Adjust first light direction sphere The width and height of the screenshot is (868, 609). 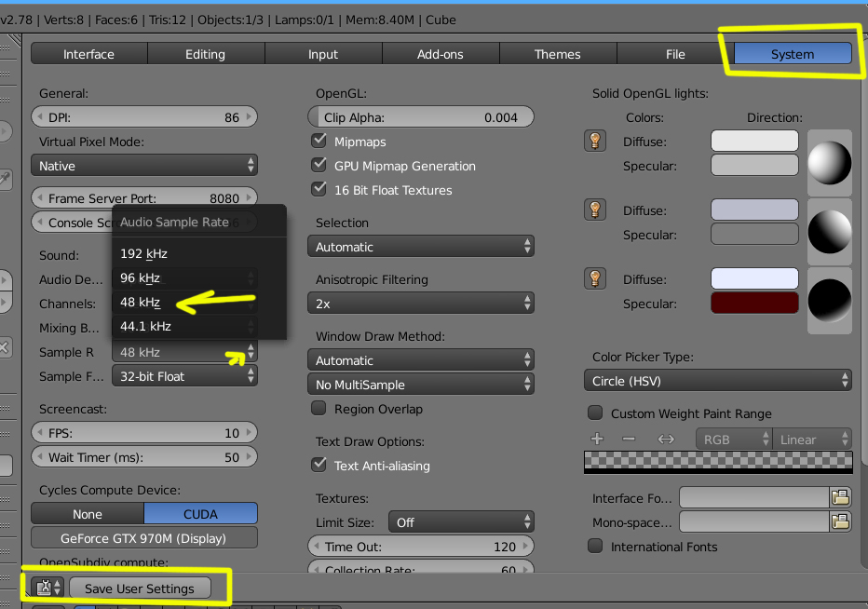[829, 163]
